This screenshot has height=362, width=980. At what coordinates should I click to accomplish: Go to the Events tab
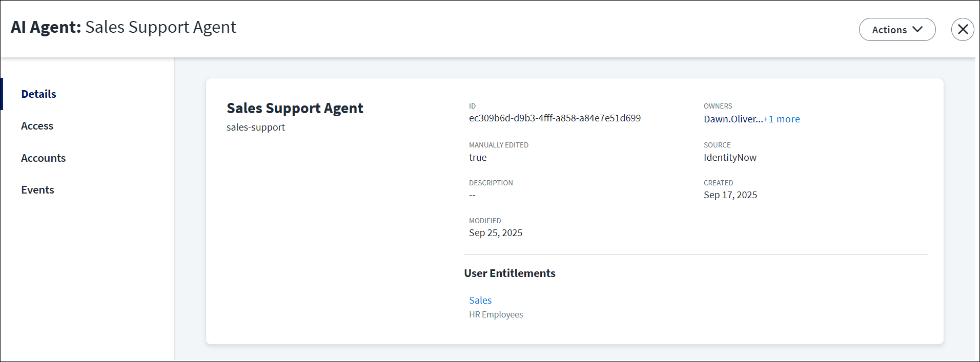coord(37,190)
